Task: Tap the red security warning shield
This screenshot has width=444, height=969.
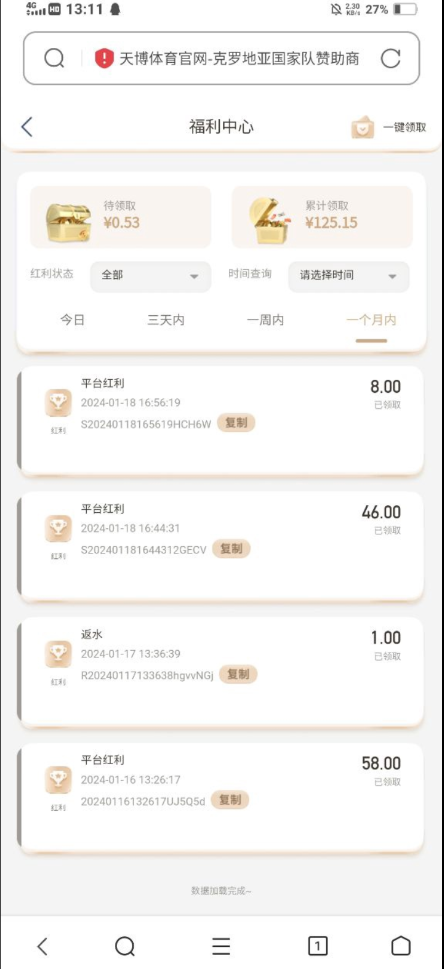Action: pyautogui.click(x=104, y=58)
